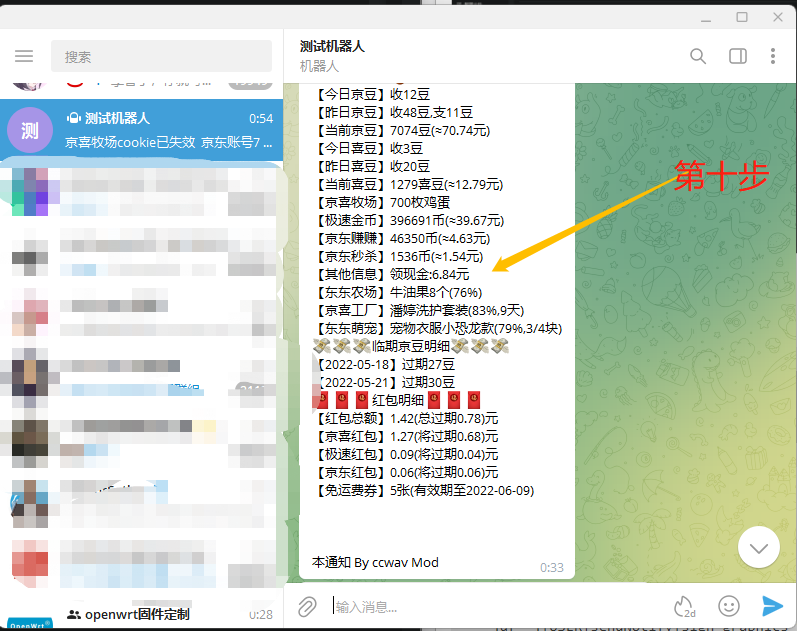Toggle the right info side panel
Screen dimensions: 797x631
[x=738, y=56]
